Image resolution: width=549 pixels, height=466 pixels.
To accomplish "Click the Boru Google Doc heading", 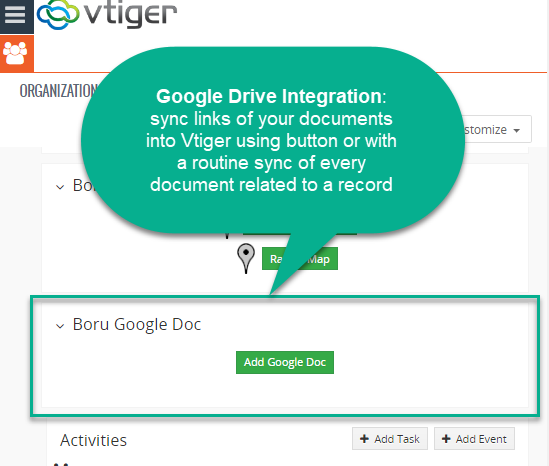I will pos(137,324).
